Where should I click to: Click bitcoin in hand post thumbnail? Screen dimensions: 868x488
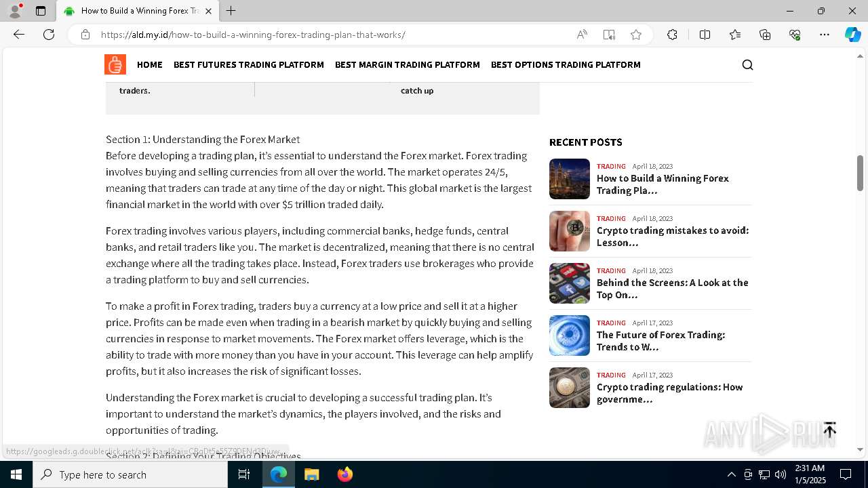click(x=570, y=231)
